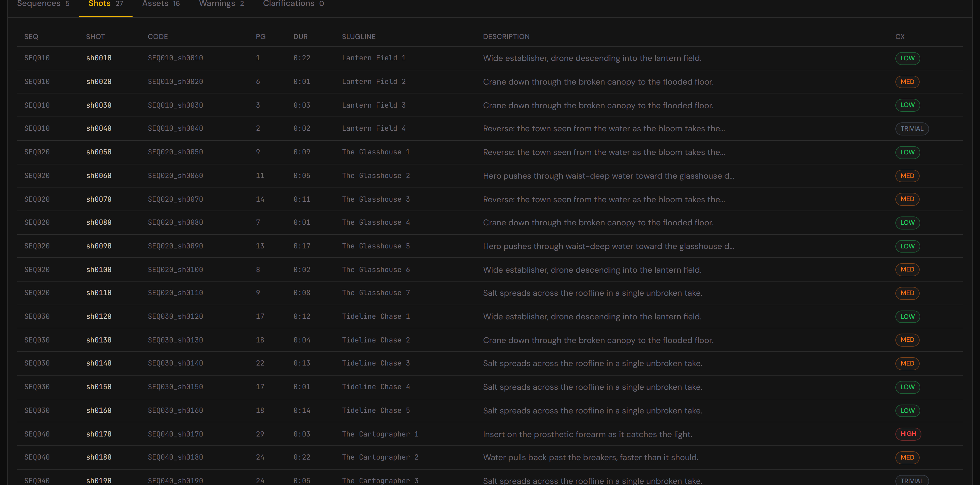Click code SEQ030_sh0150

[175, 387]
